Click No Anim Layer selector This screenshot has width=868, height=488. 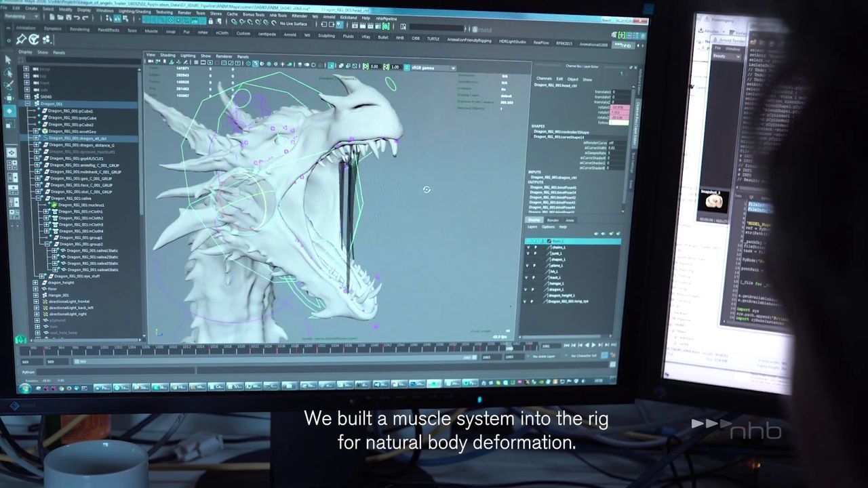[544, 357]
